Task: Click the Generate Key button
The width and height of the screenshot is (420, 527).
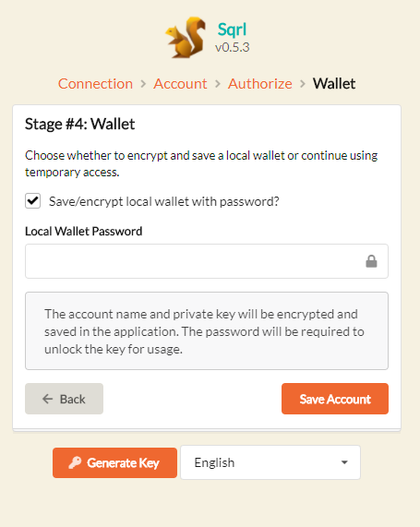Action: [x=114, y=462]
